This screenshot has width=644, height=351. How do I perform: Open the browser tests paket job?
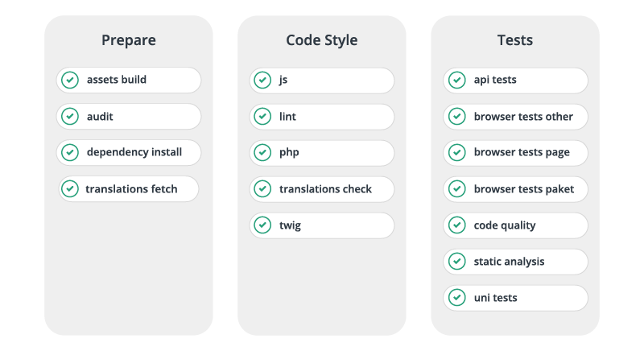(524, 188)
